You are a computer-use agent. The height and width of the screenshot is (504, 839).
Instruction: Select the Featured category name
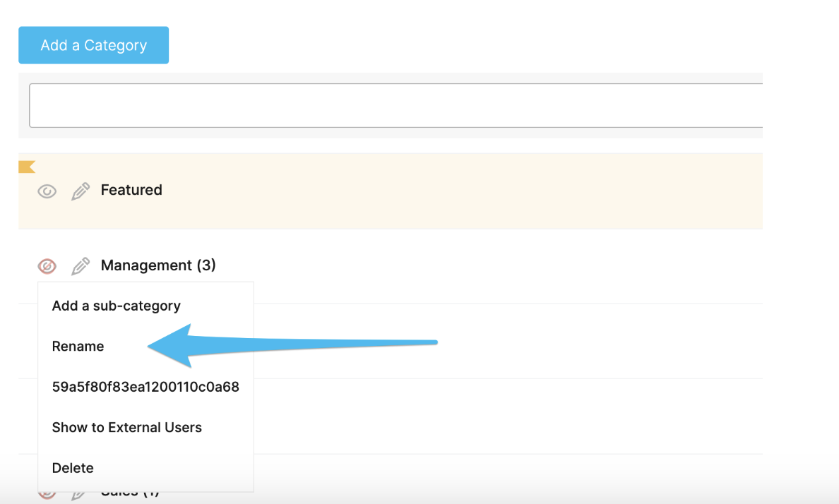tap(131, 190)
